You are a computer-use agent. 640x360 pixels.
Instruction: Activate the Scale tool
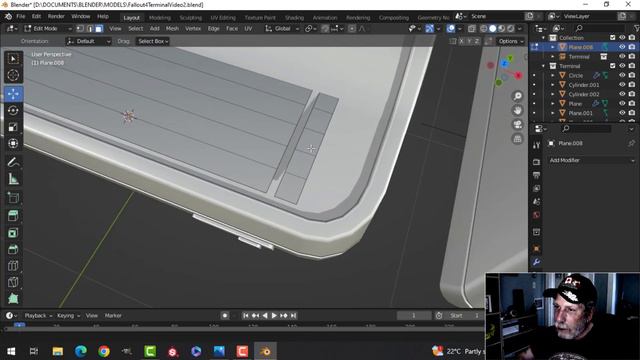(x=13, y=127)
